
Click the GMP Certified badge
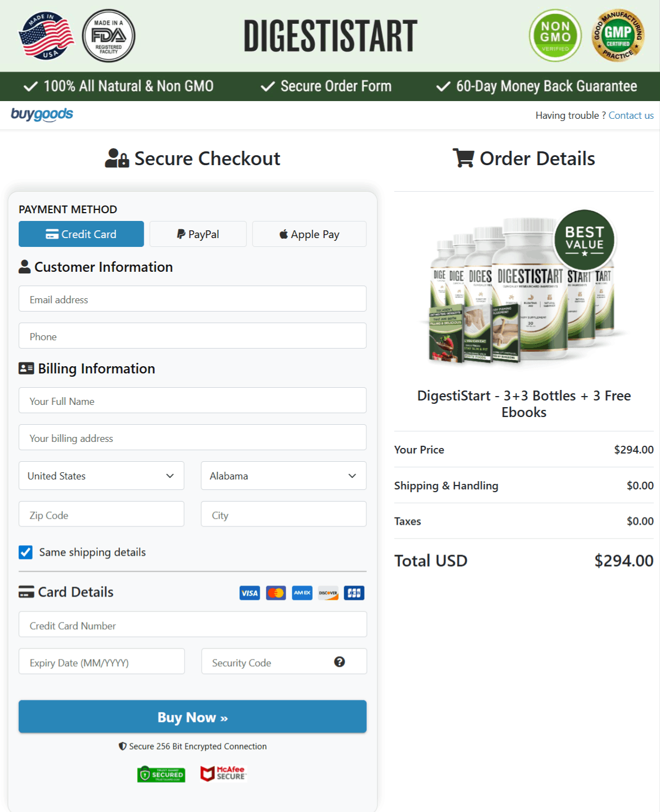coord(617,35)
